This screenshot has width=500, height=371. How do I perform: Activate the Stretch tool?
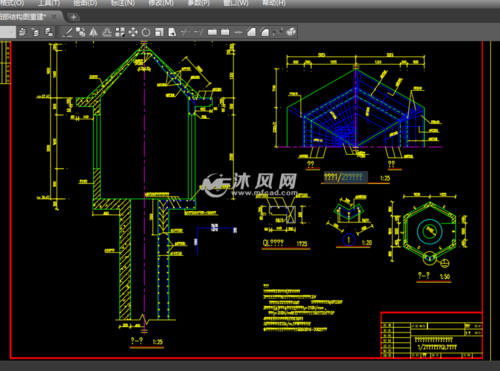tap(172, 32)
